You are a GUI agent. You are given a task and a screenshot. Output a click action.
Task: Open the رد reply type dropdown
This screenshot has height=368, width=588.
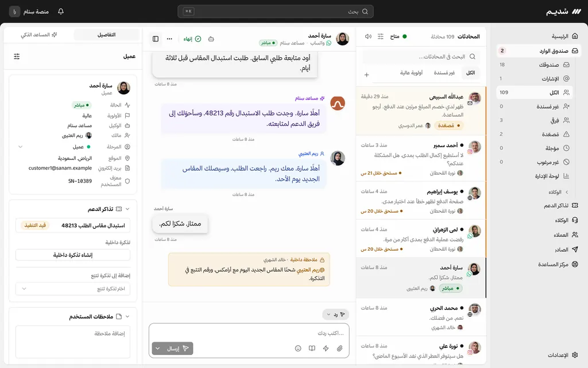click(335, 315)
